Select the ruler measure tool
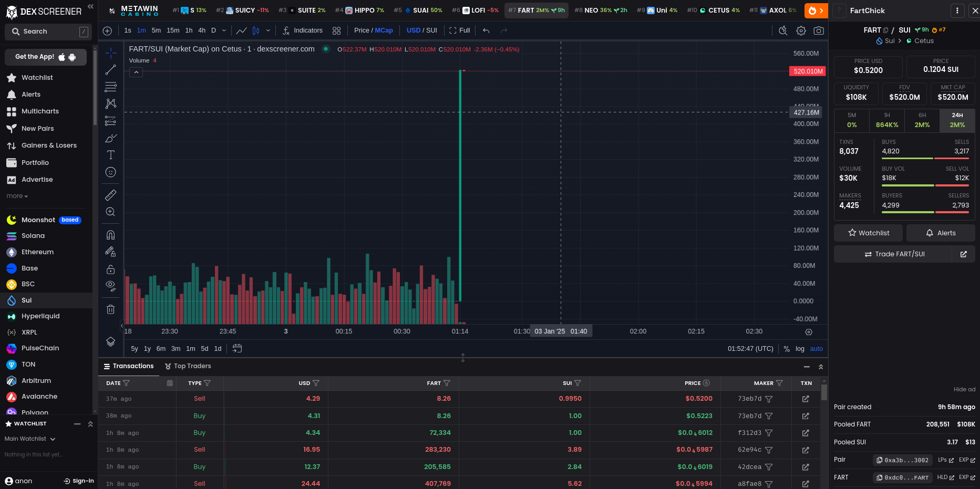Screen dimensions: 980x489 (x=111, y=195)
